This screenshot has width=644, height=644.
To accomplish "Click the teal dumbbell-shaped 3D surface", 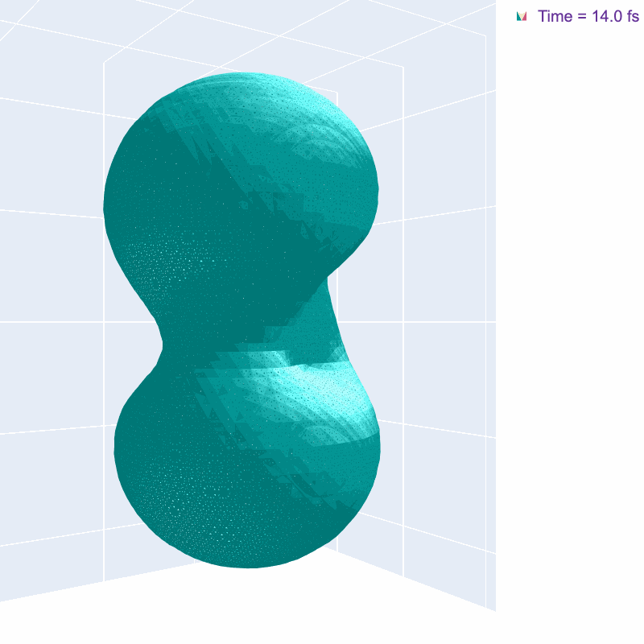I will pos(242,320).
